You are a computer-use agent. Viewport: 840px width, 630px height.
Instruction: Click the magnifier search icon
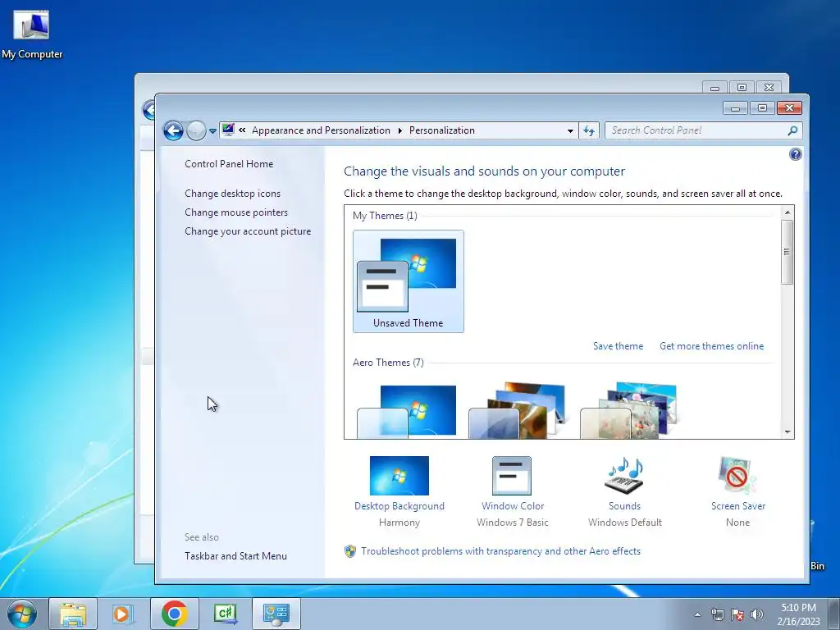(793, 130)
